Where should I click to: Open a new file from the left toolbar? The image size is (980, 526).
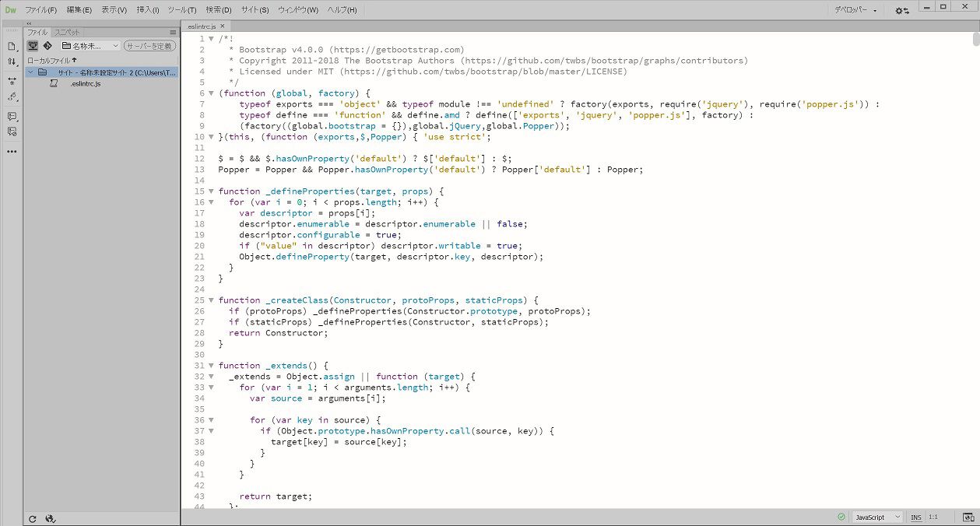(10, 45)
